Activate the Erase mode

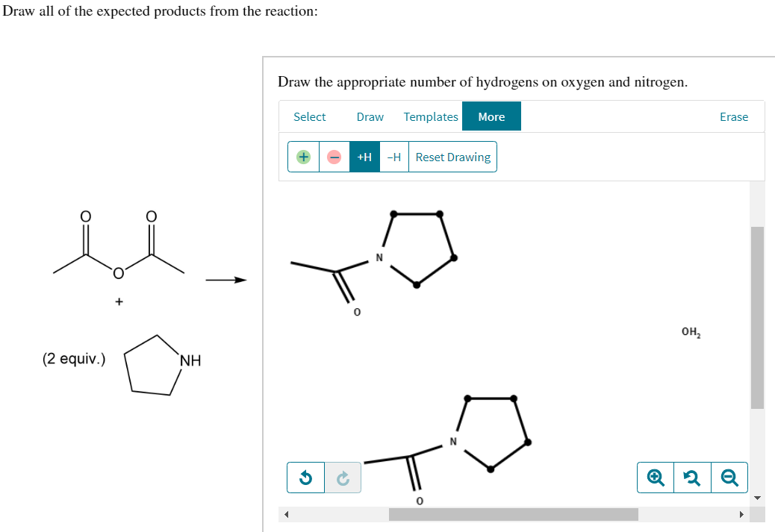734,116
